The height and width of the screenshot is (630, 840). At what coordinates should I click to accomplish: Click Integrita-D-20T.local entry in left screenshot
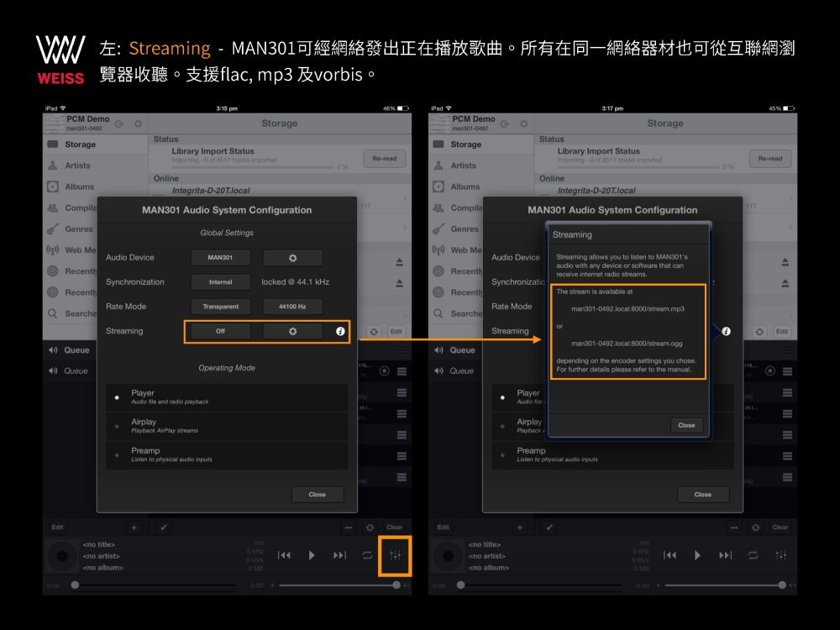211,191
